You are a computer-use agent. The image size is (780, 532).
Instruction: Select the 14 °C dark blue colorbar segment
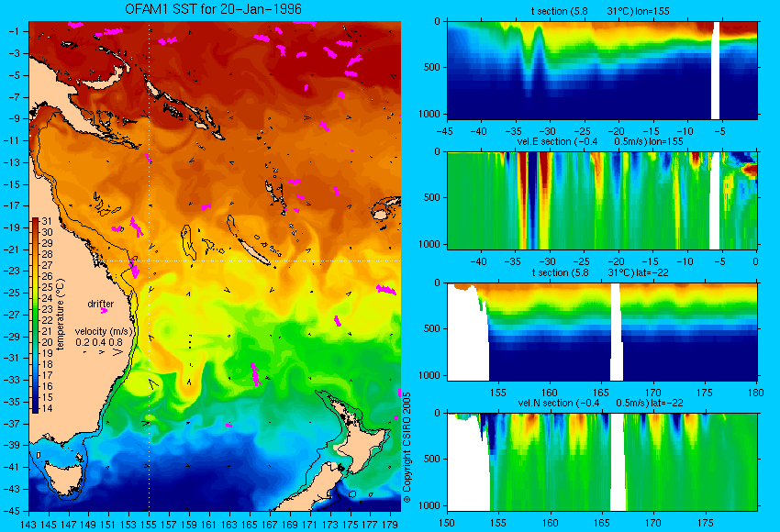[x=35, y=409]
